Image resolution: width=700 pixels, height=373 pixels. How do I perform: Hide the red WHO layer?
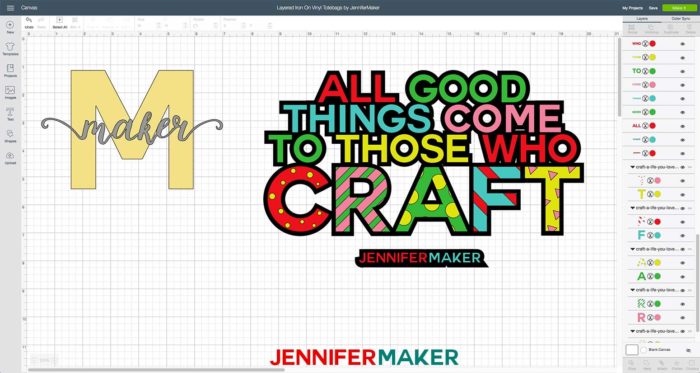click(683, 44)
